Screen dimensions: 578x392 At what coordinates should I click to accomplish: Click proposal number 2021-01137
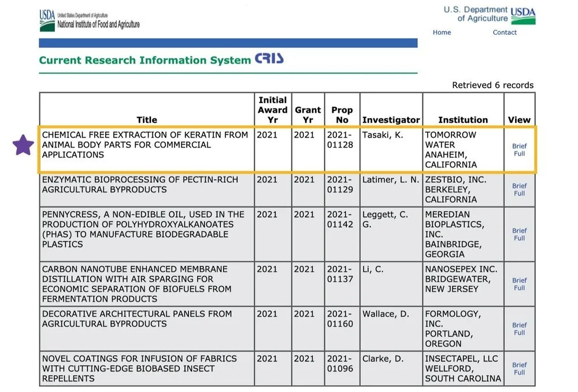[340, 274]
